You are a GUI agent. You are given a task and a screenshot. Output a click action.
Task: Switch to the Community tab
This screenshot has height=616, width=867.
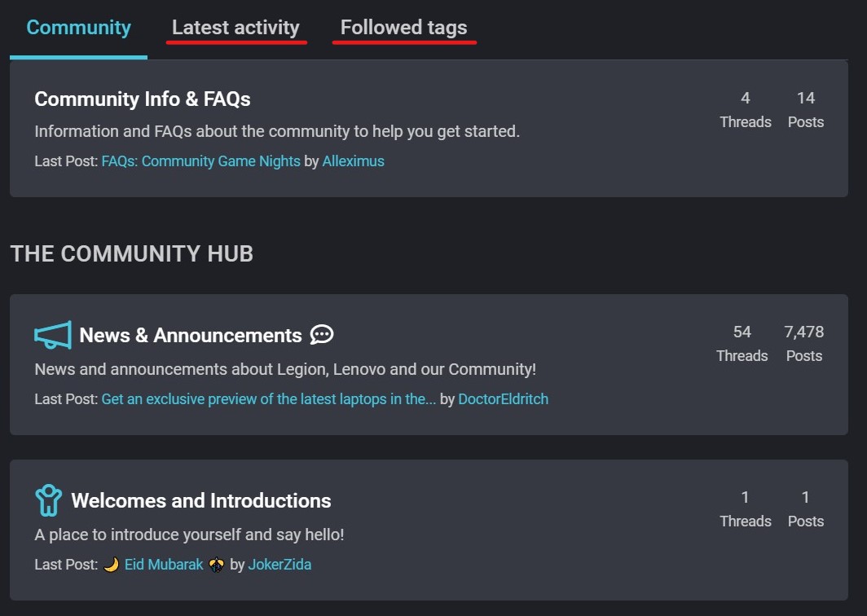pos(77,27)
